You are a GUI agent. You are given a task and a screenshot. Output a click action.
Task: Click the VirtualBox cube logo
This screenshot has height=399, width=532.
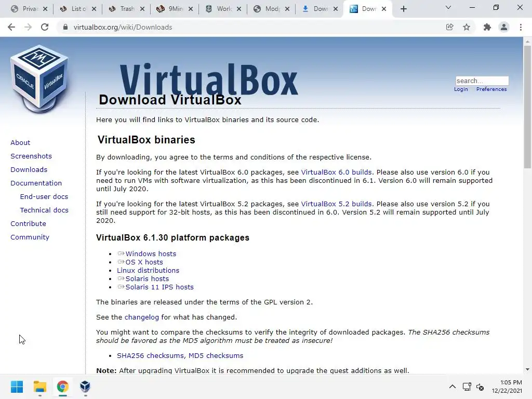(39, 79)
